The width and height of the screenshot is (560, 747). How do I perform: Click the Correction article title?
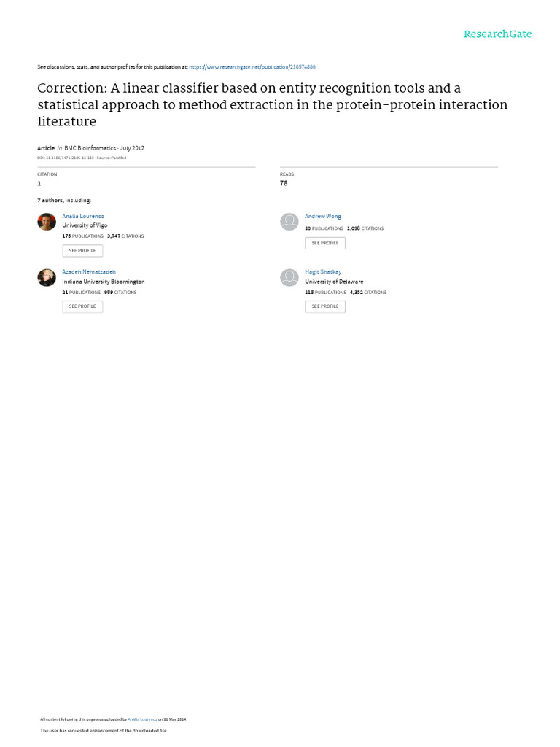click(x=272, y=105)
